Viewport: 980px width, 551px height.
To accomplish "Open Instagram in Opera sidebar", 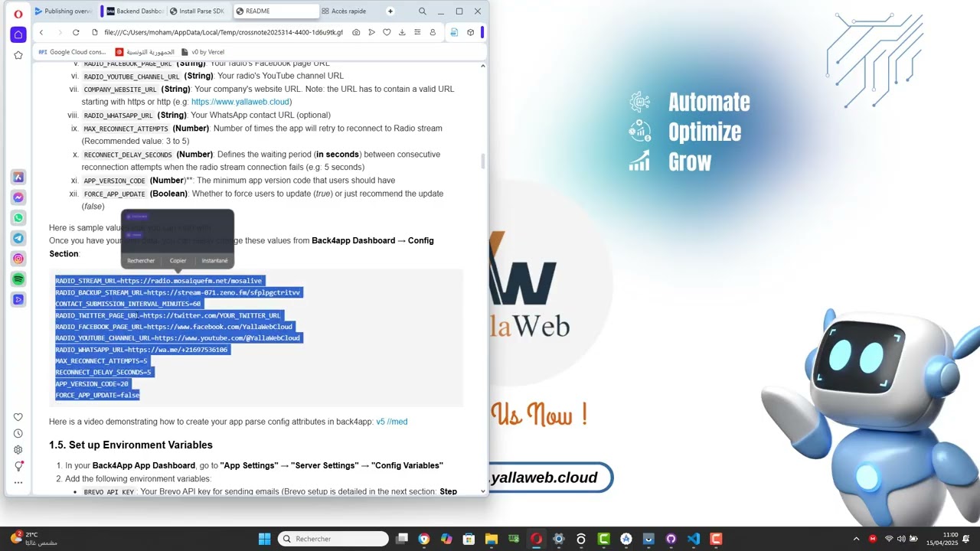I will pos(18,259).
